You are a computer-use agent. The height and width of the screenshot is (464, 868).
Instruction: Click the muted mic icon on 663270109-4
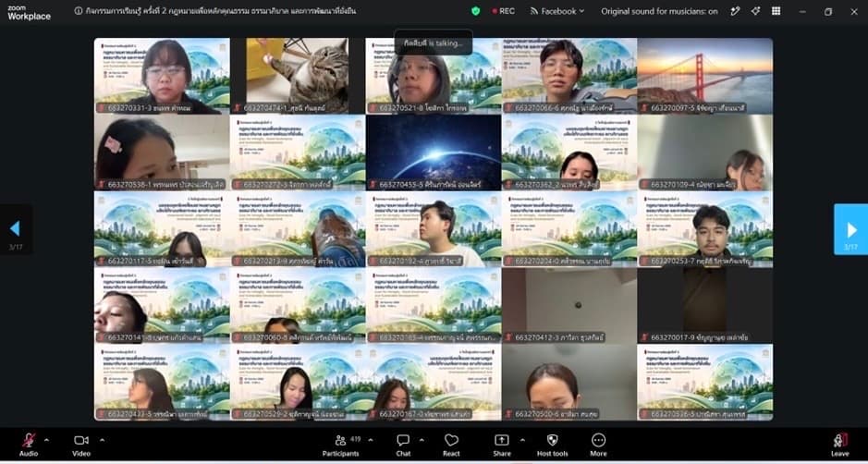[644, 184]
